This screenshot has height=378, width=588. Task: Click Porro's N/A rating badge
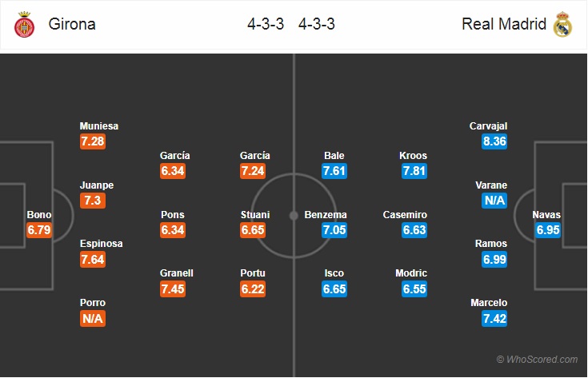92,319
